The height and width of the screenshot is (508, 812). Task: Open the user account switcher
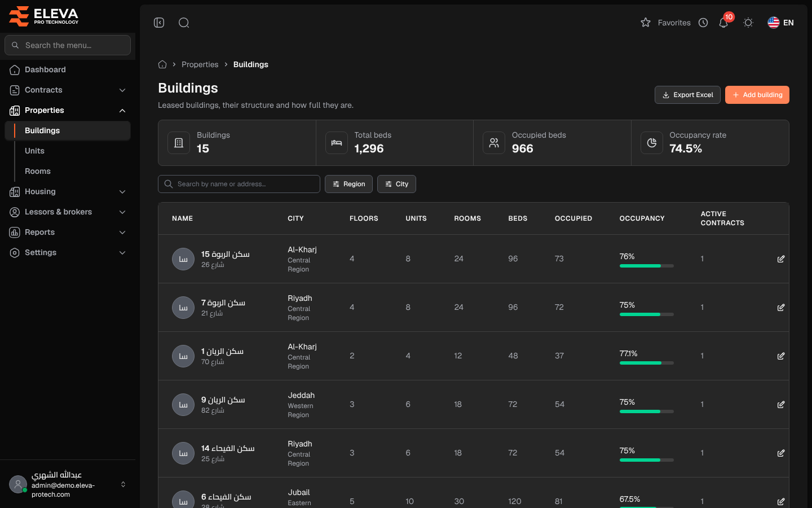pyautogui.click(x=68, y=484)
